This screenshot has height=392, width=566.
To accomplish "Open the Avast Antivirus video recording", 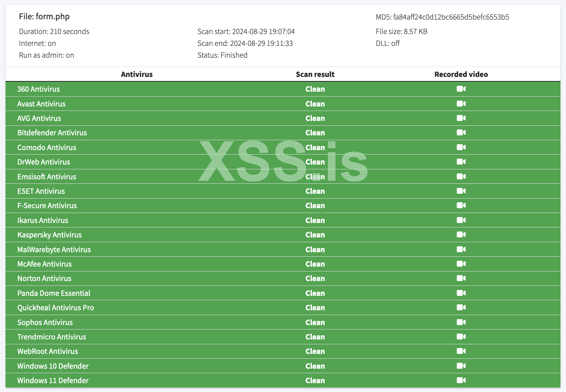I will click(x=461, y=104).
